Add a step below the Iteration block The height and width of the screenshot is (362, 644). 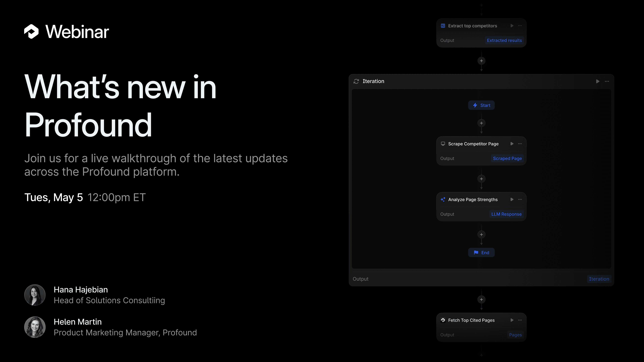pos(481,299)
